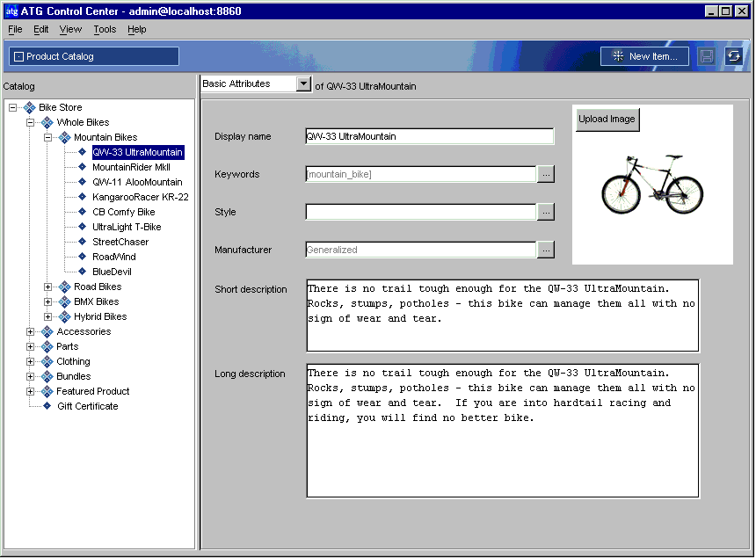Image resolution: width=756 pixels, height=559 pixels.
Task: Click the Featured Product category icon
Action: (x=47, y=391)
